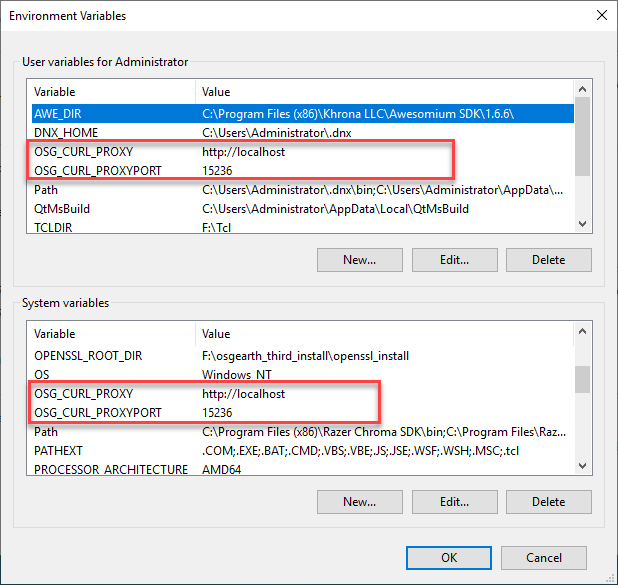Click the Value column header in System variables
618x585 pixels.
click(380, 334)
